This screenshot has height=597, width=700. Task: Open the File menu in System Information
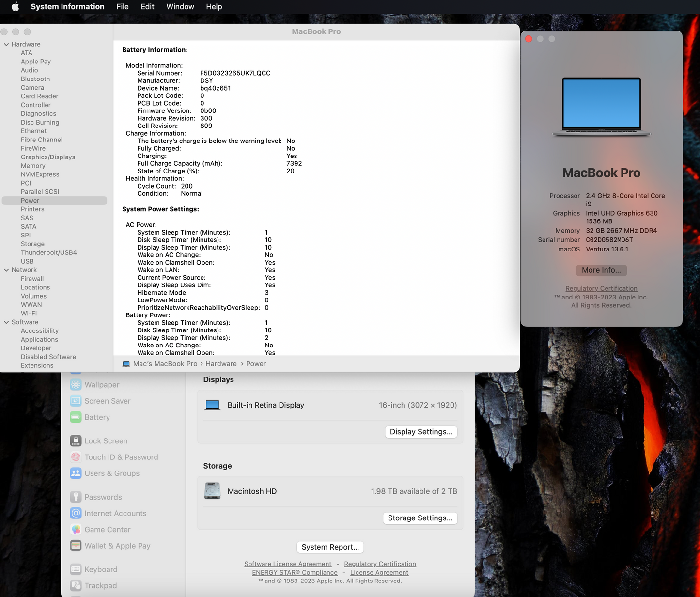click(122, 7)
